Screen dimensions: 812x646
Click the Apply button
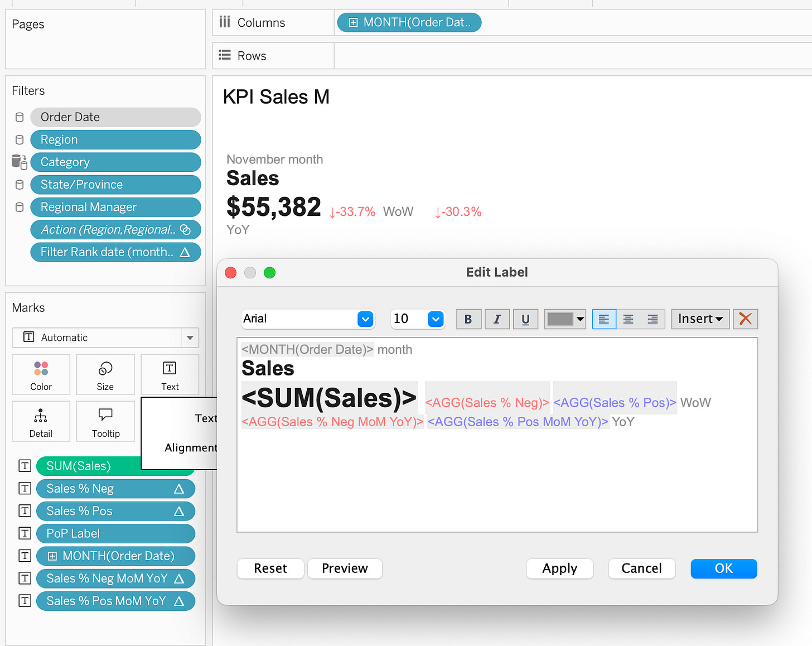pyautogui.click(x=560, y=568)
